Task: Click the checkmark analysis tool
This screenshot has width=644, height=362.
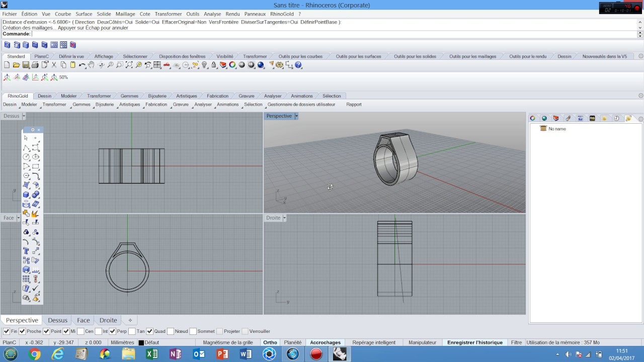Action: pyautogui.click(x=36, y=289)
